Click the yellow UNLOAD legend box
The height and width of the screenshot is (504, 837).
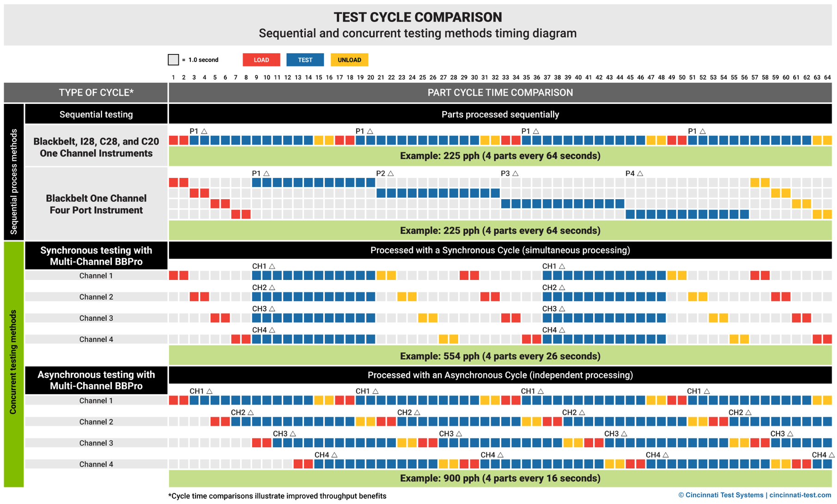[x=349, y=60]
